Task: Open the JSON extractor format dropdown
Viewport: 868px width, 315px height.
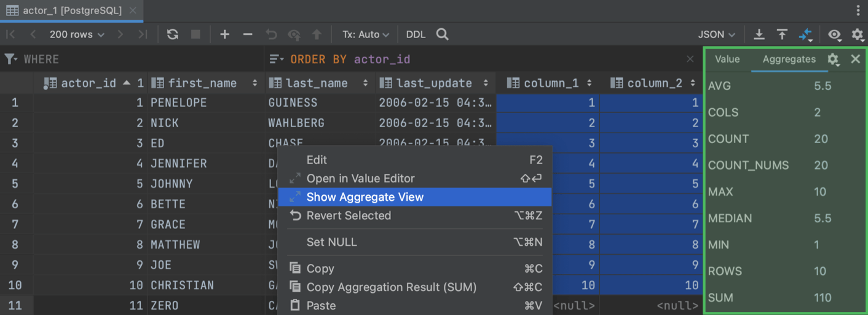Action: [717, 34]
